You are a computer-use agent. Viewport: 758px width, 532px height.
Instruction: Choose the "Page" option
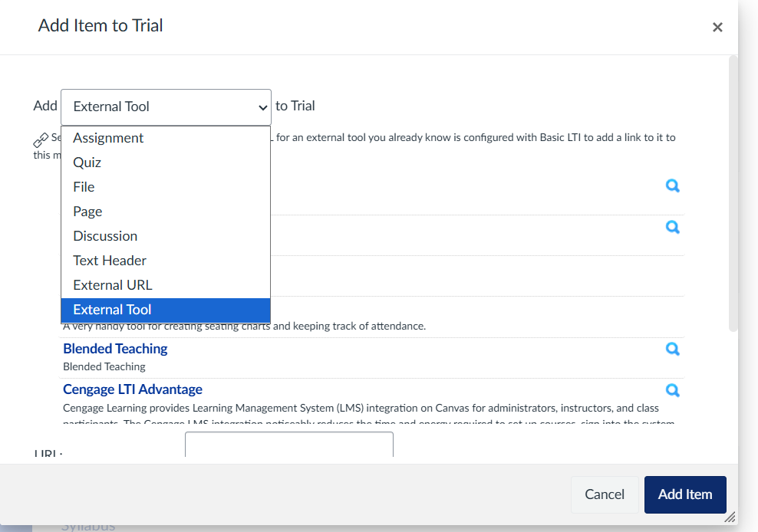87,211
